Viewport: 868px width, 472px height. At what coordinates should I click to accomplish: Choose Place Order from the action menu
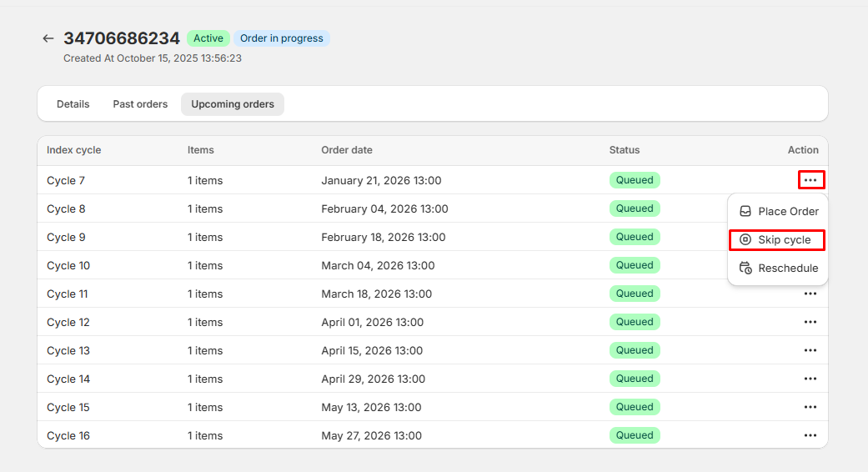779,212
